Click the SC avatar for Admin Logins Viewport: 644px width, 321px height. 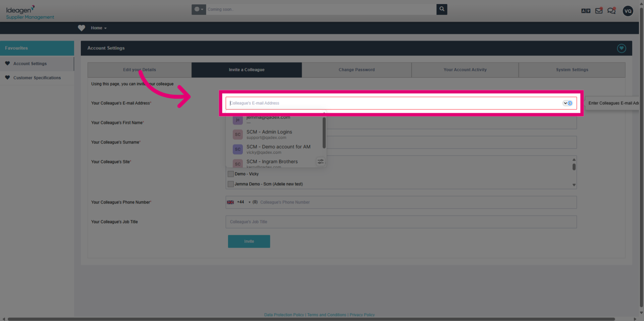237,135
